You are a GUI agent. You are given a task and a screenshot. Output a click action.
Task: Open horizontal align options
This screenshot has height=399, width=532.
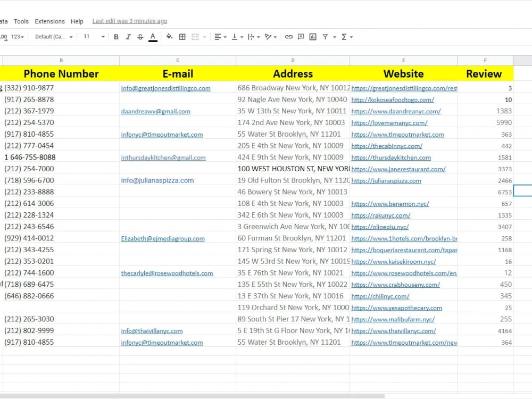click(x=220, y=37)
